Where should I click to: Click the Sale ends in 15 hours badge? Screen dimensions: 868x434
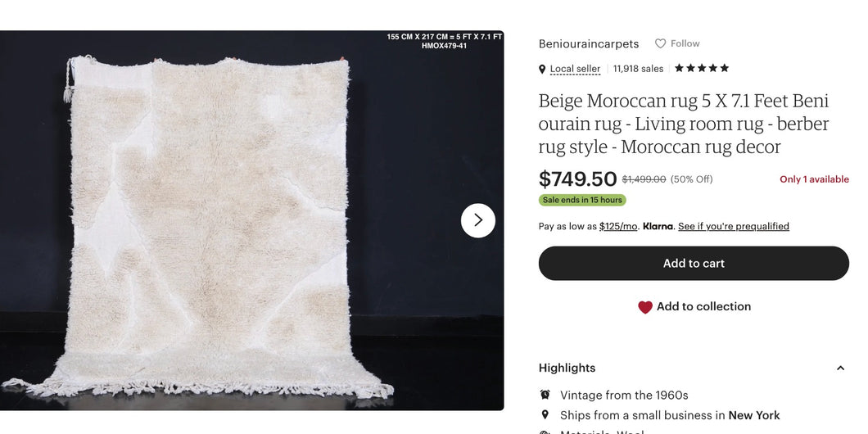pos(582,200)
